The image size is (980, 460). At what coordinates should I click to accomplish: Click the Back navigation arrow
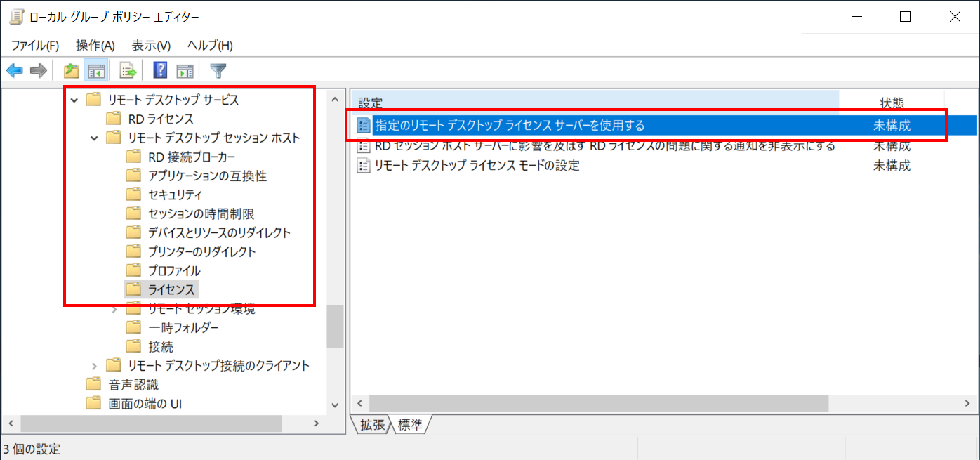pos(15,70)
